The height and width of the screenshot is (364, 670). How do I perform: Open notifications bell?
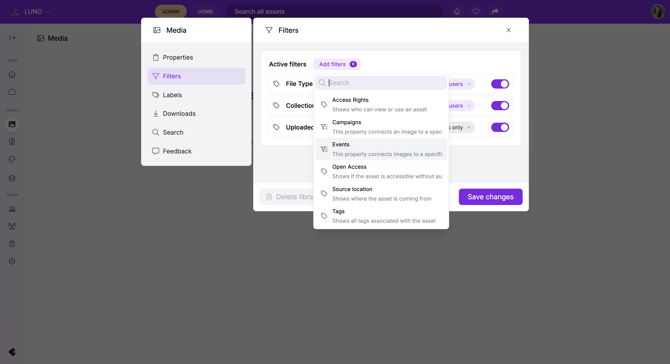click(x=457, y=12)
